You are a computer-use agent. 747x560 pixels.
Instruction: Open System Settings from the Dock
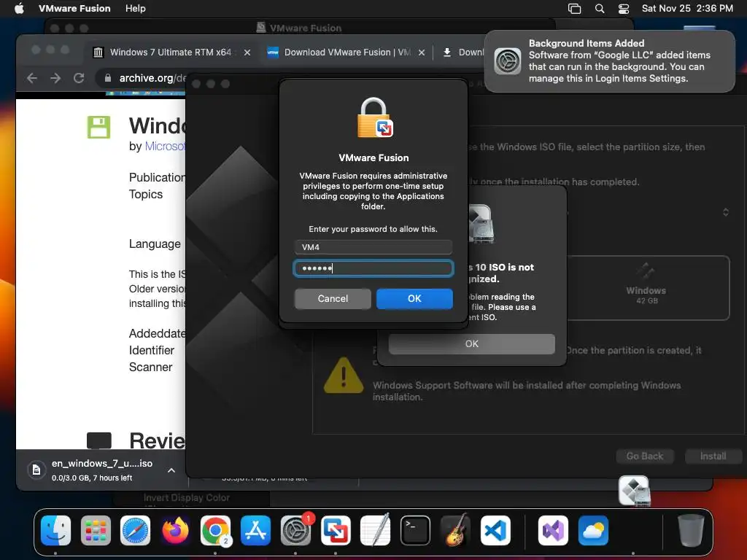[x=296, y=531]
